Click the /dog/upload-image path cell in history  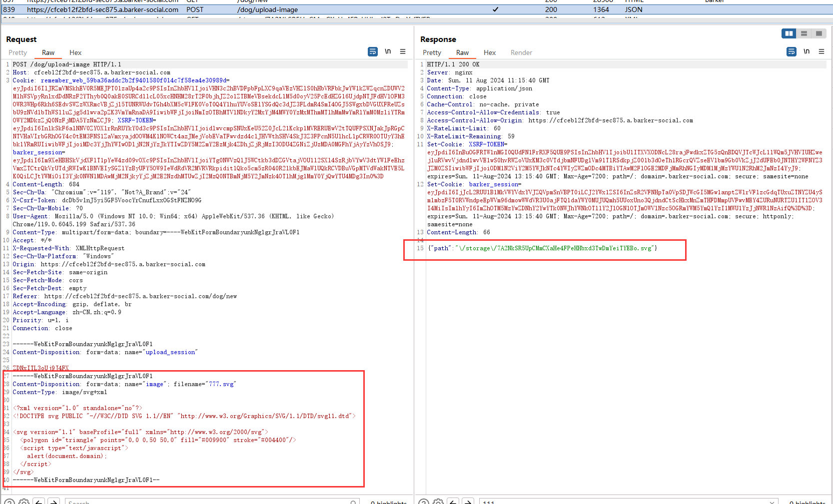pyautogui.click(x=267, y=9)
